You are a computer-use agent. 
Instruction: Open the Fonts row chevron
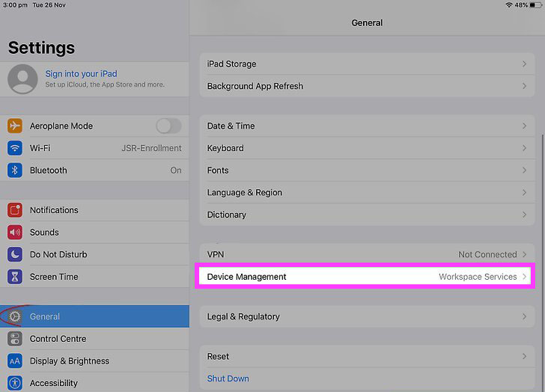[x=524, y=170]
